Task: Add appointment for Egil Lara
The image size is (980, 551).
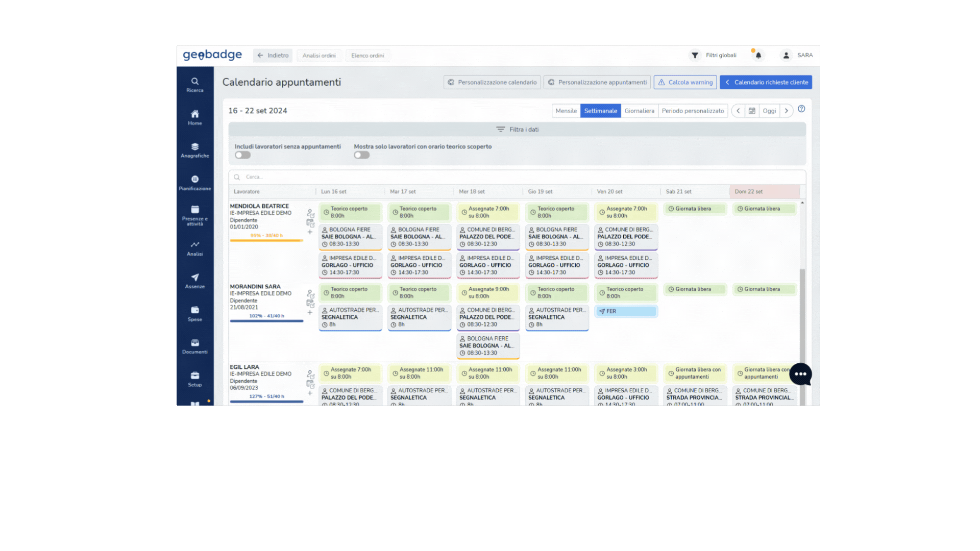Action: point(310,393)
